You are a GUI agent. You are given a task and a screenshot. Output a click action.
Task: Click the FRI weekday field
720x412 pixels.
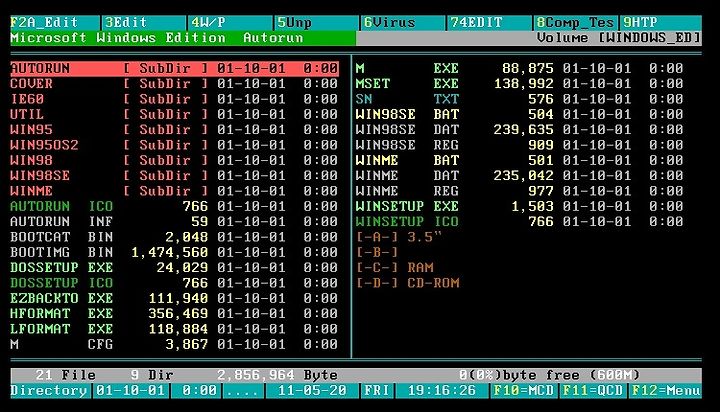(x=377, y=390)
